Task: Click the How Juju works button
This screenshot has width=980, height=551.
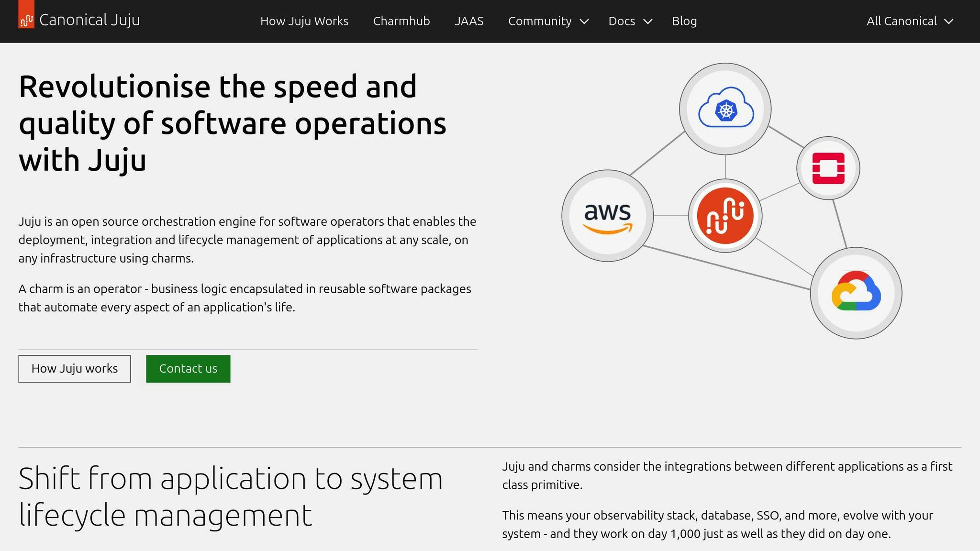Action: [75, 369]
